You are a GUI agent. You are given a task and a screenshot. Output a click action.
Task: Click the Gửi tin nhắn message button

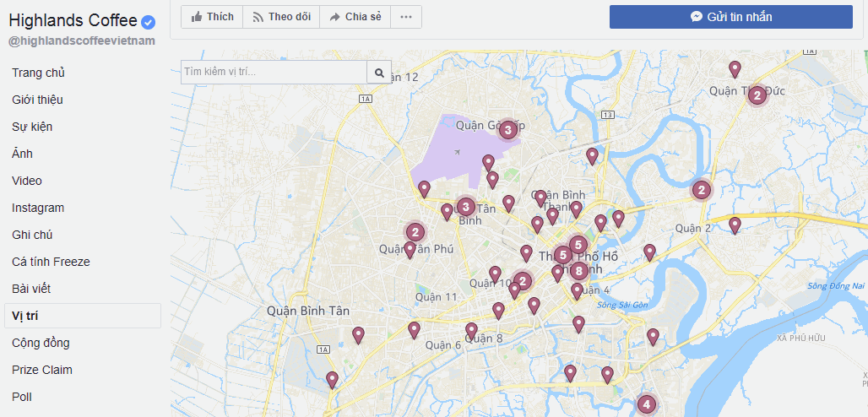tap(730, 17)
